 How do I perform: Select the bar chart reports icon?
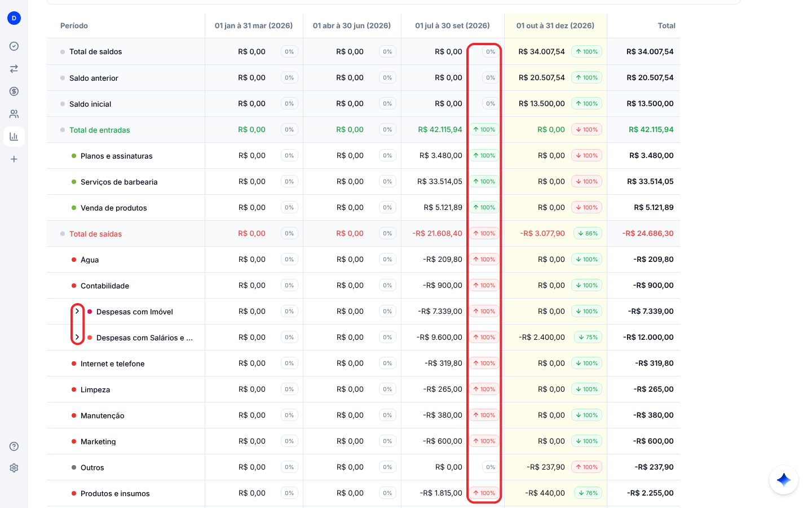pos(14,137)
